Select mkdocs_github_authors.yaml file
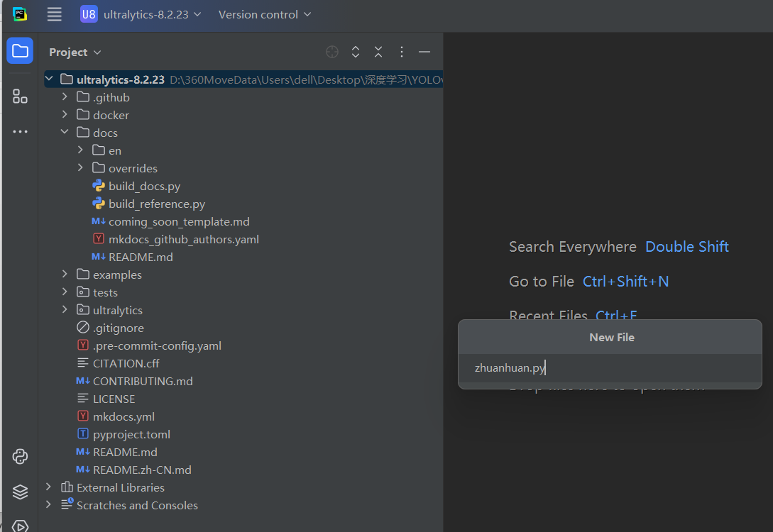Image resolution: width=773 pixels, height=532 pixels. click(183, 240)
